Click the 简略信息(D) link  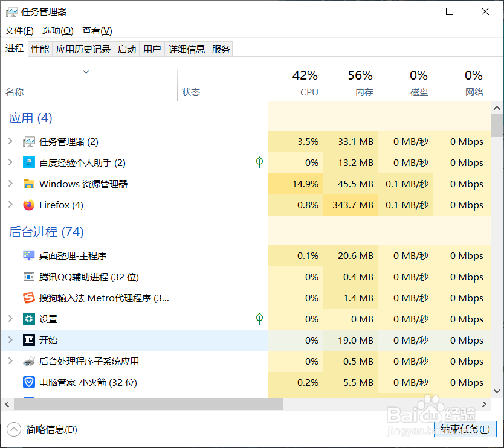pos(51,429)
